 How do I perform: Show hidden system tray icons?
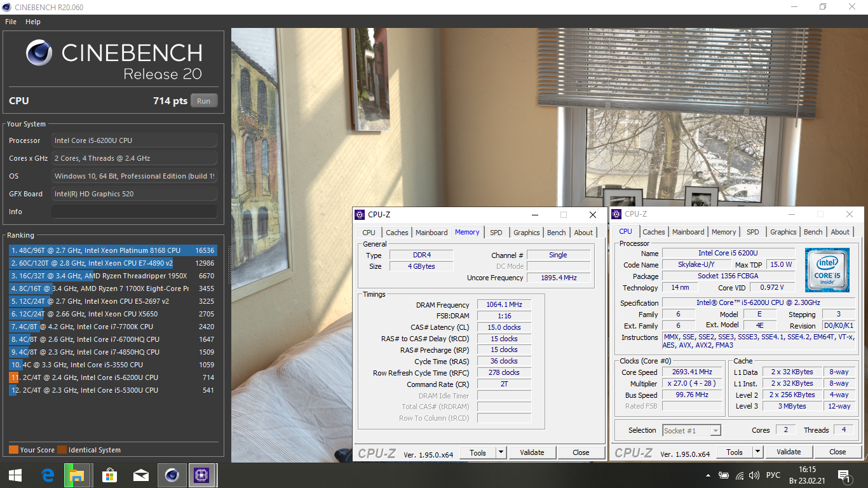(709, 475)
